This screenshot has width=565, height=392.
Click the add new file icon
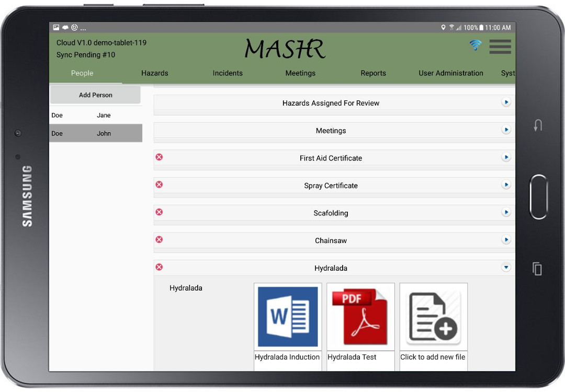(433, 317)
